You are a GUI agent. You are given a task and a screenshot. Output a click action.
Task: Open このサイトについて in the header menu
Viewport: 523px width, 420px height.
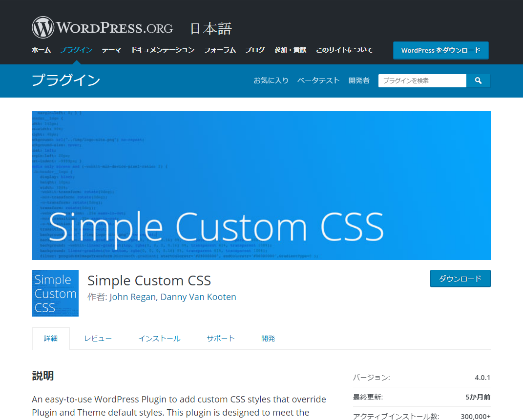coord(344,50)
